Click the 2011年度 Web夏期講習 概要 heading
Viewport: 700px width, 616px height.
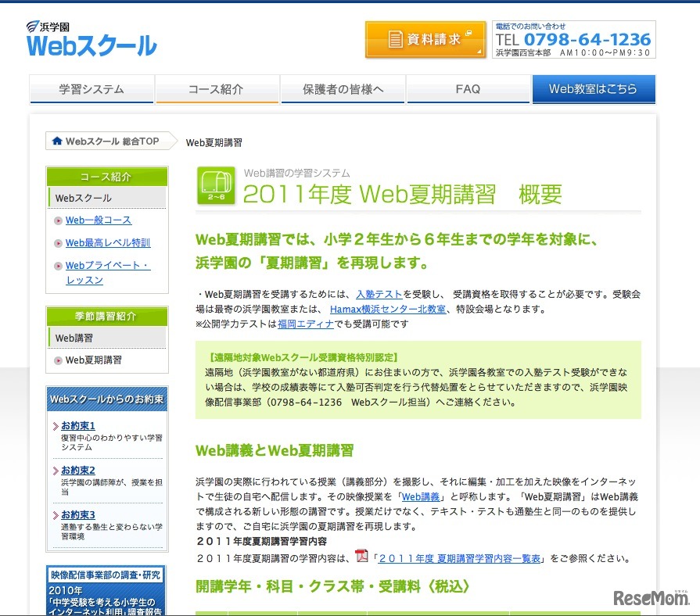coord(402,194)
